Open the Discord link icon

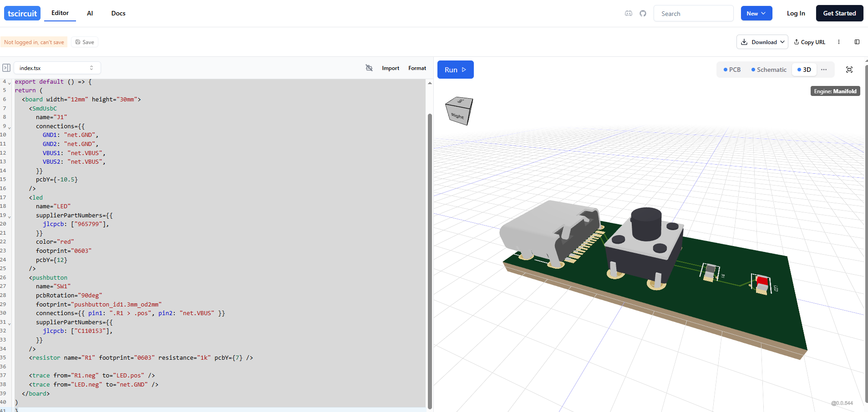629,14
